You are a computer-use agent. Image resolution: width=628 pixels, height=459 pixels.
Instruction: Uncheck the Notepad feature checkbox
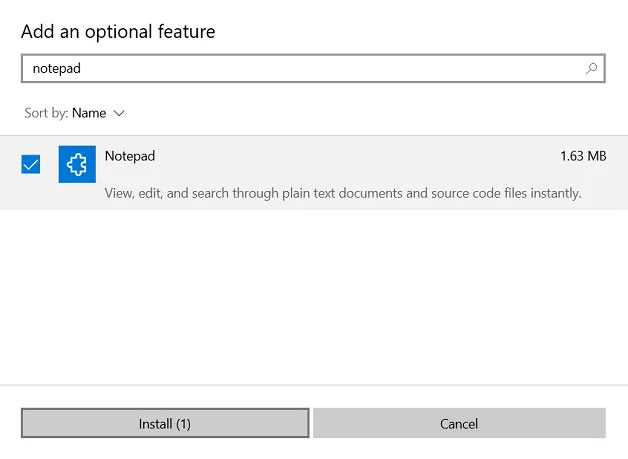[31, 164]
